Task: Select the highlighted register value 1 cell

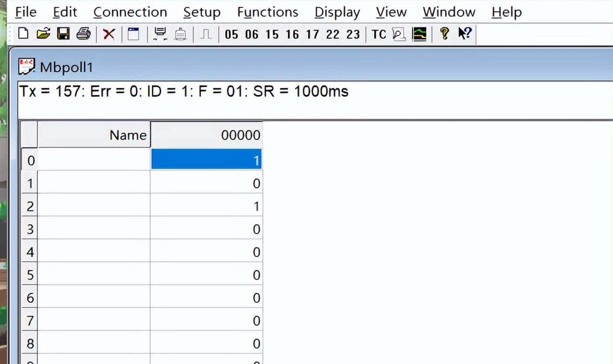Action: point(207,159)
